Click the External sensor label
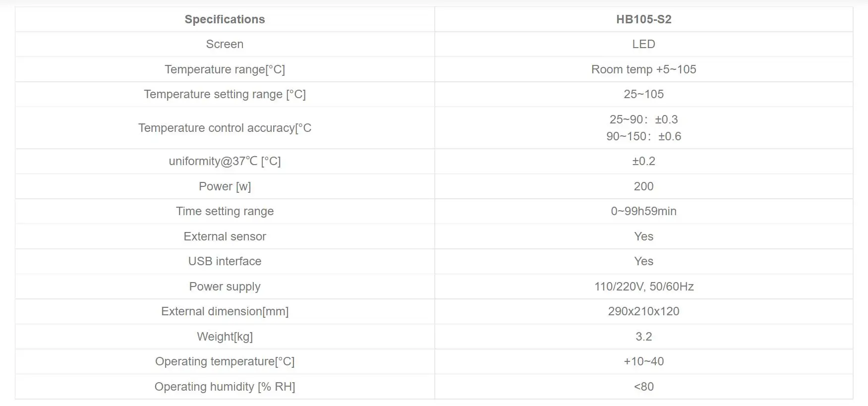Viewport: 868px width, 406px height. coord(225,236)
